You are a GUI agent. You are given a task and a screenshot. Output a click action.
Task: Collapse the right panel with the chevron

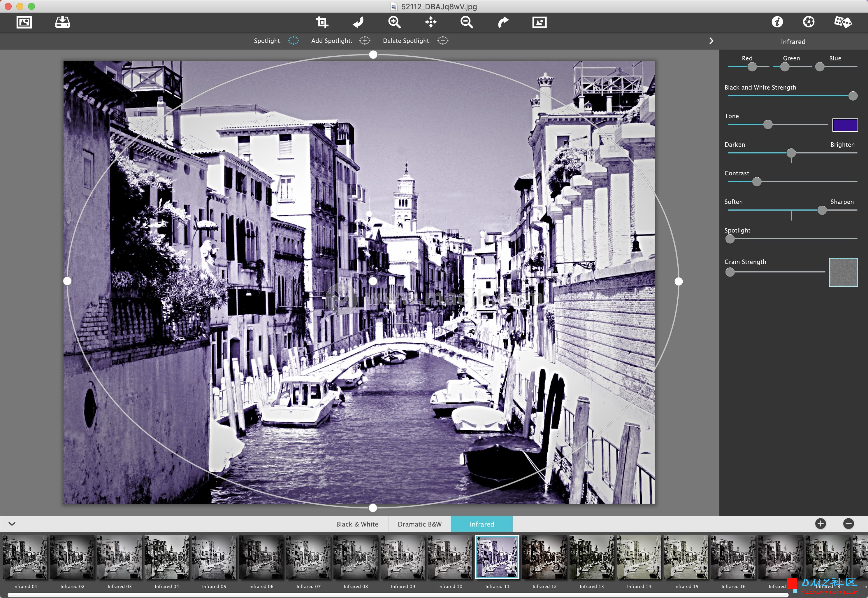click(711, 41)
